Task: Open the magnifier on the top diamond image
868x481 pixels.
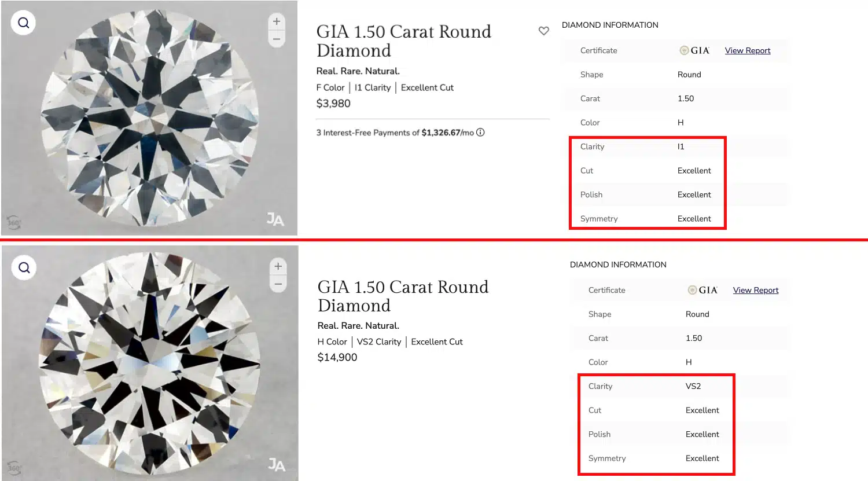Action: [23, 23]
